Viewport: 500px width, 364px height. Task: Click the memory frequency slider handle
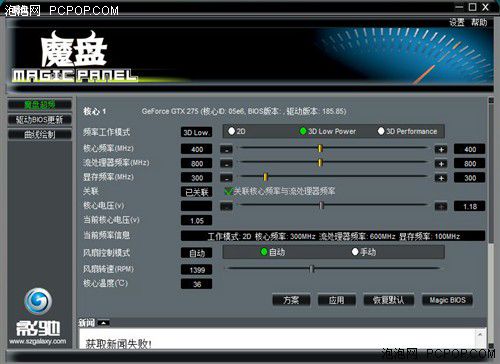coord(266,177)
